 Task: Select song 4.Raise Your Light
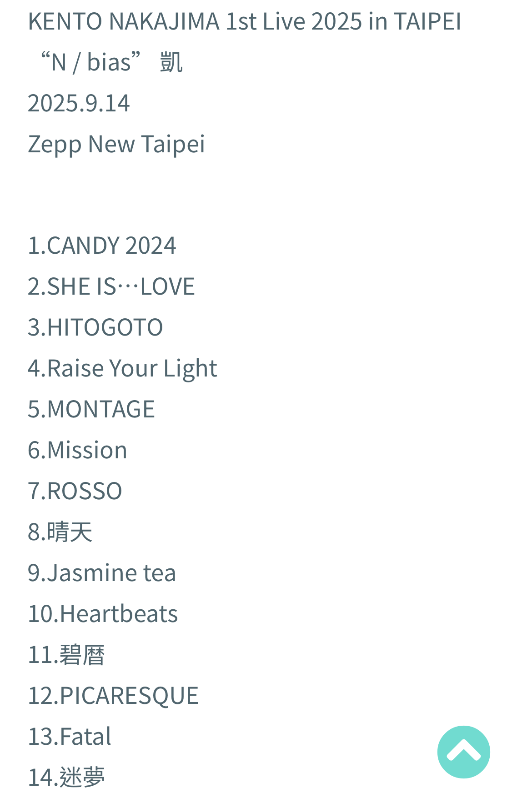(122, 368)
